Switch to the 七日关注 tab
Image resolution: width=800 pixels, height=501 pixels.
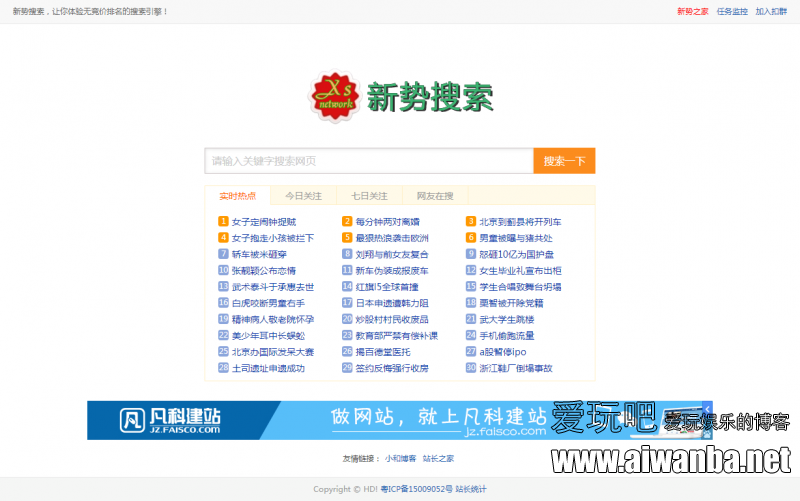(369, 196)
